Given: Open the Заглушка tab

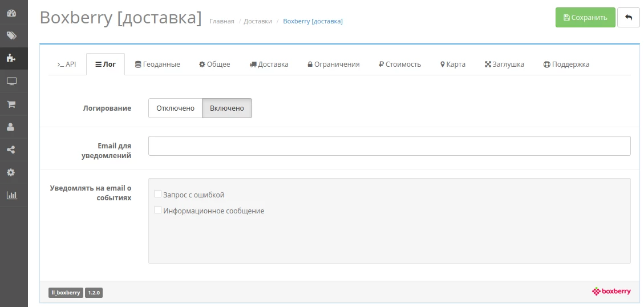Looking at the screenshot, I should point(504,64).
